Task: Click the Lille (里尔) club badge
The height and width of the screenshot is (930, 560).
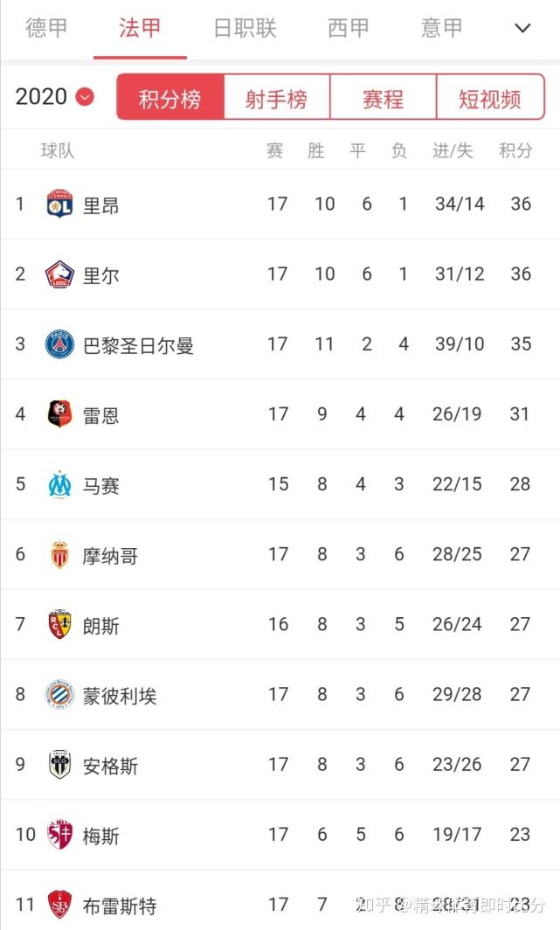Action: (59, 274)
